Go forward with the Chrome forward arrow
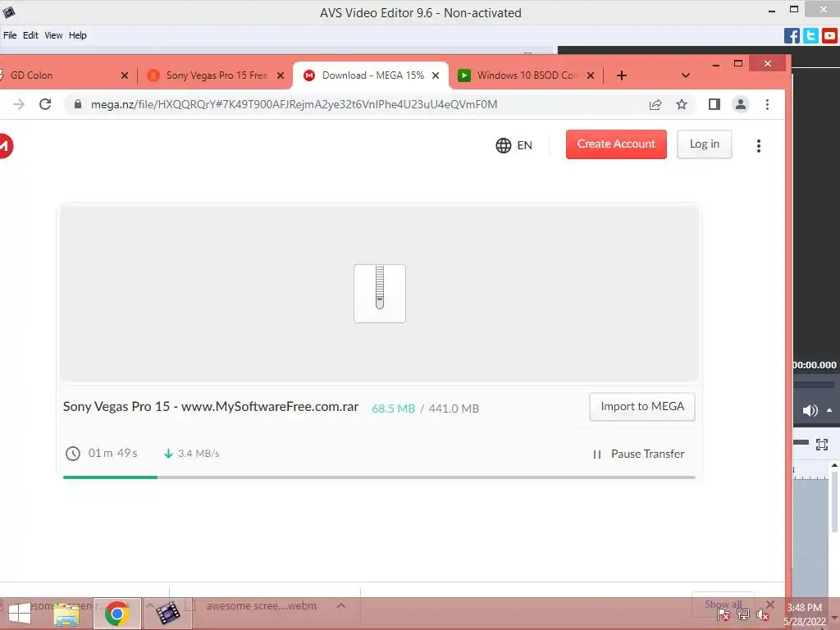840x630 pixels. pos(19,104)
